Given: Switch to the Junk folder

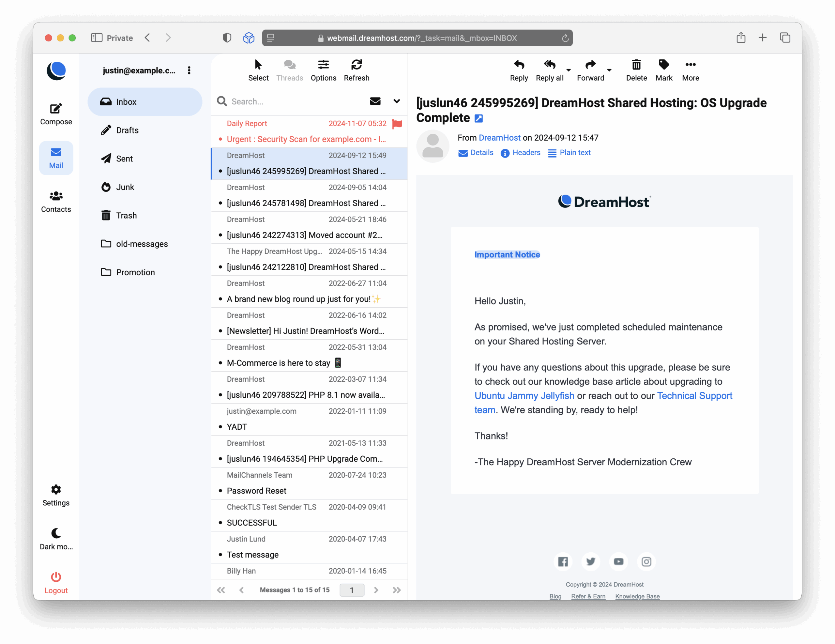Looking at the screenshot, I should coord(125,187).
